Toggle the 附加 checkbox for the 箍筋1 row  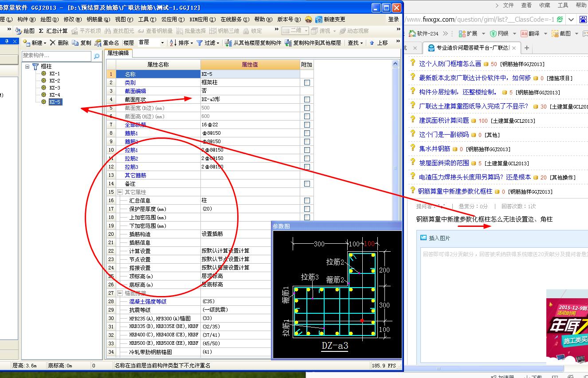[x=307, y=133]
